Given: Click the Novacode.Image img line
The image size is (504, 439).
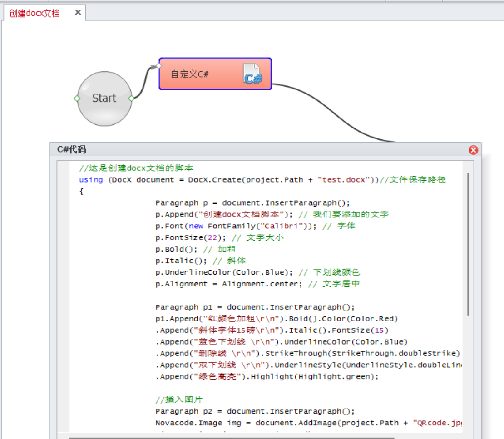Looking at the screenshot, I should pyautogui.click(x=309, y=423).
